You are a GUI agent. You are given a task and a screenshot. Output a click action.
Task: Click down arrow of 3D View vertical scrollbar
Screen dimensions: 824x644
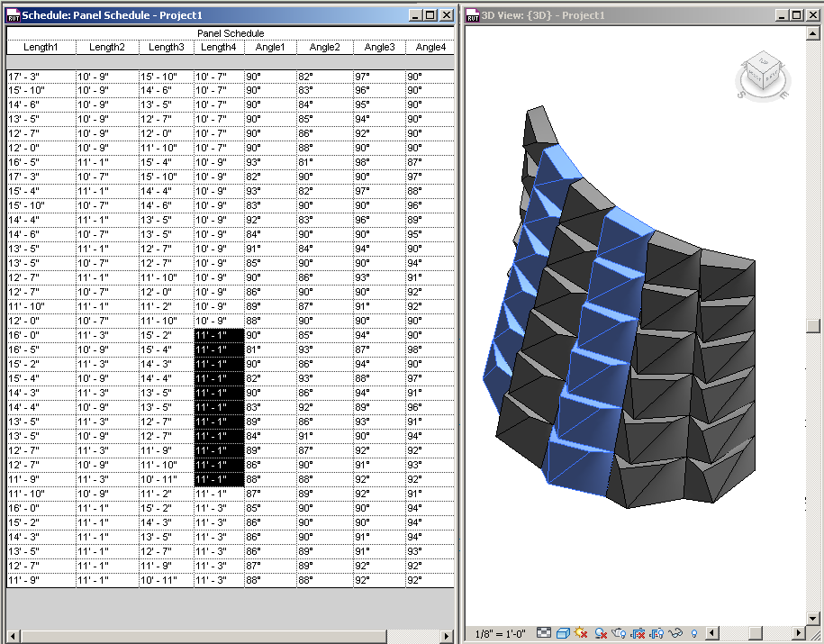(x=813, y=618)
